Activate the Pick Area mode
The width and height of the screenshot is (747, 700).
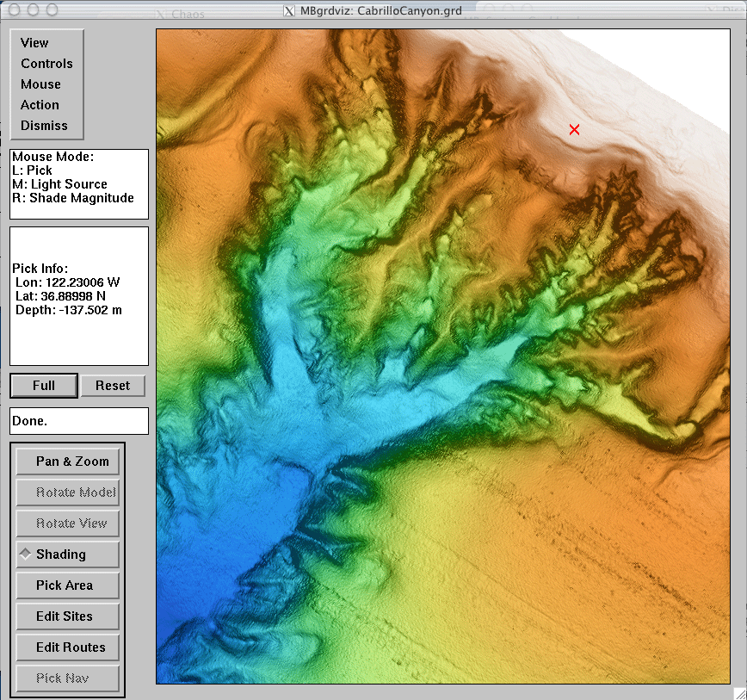click(68, 585)
